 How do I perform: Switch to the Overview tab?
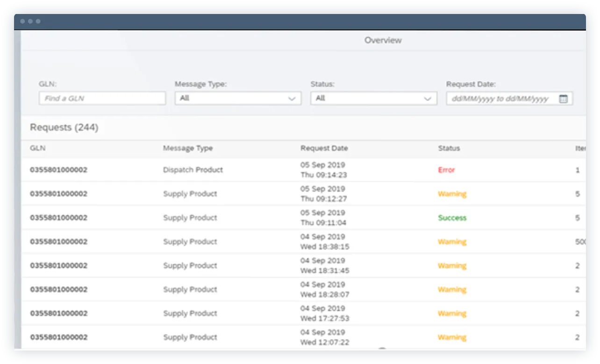383,40
